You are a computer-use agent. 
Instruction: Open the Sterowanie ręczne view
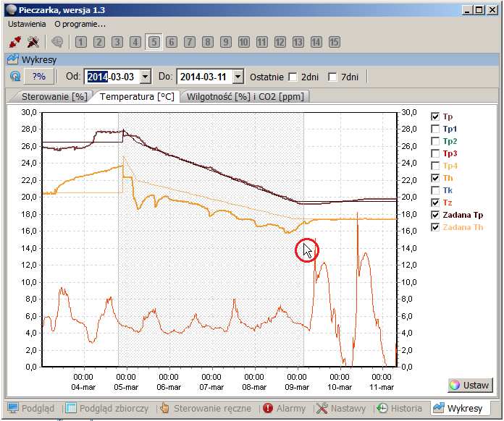click(x=206, y=409)
